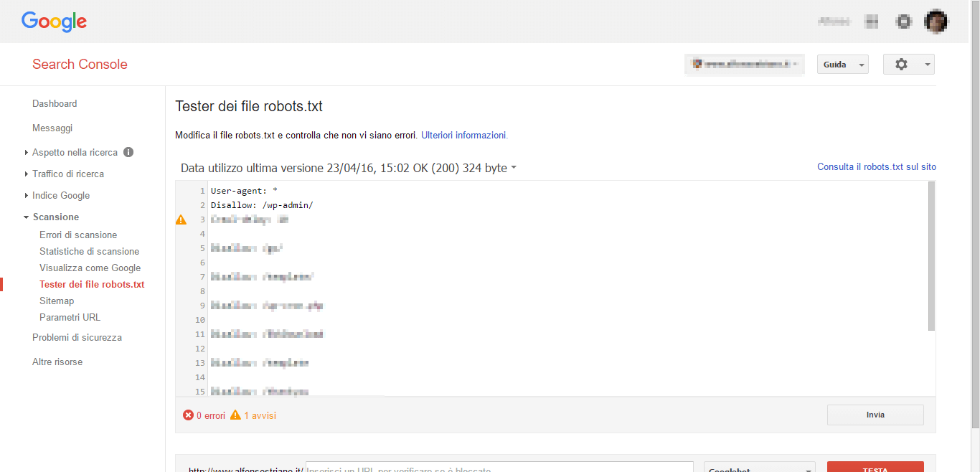The height and width of the screenshot is (472, 980).
Task: Open Sitemap in the sidebar
Action: coord(57,301)
